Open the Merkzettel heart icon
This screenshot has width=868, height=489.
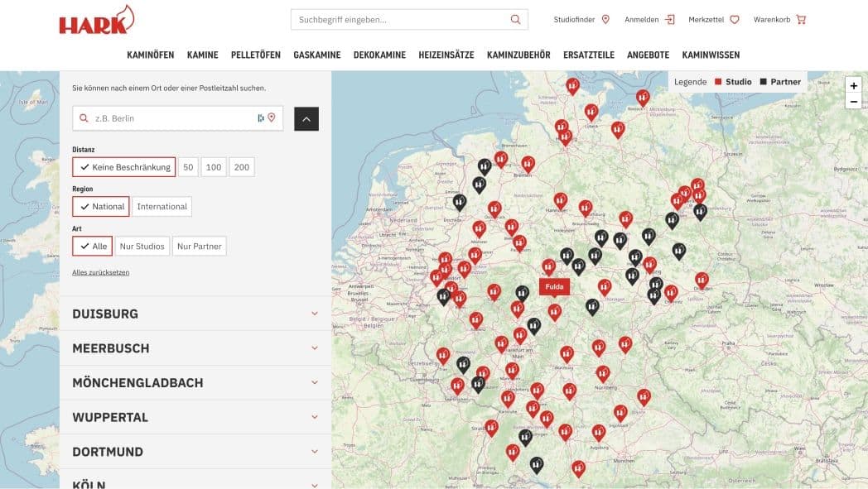pos(734,19)
